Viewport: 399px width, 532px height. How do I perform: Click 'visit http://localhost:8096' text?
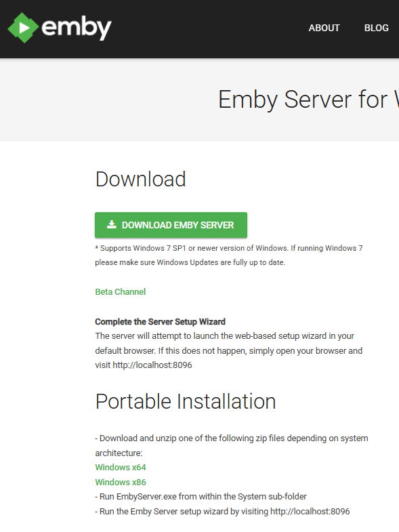pyautogui.click(x=144, y=365)
